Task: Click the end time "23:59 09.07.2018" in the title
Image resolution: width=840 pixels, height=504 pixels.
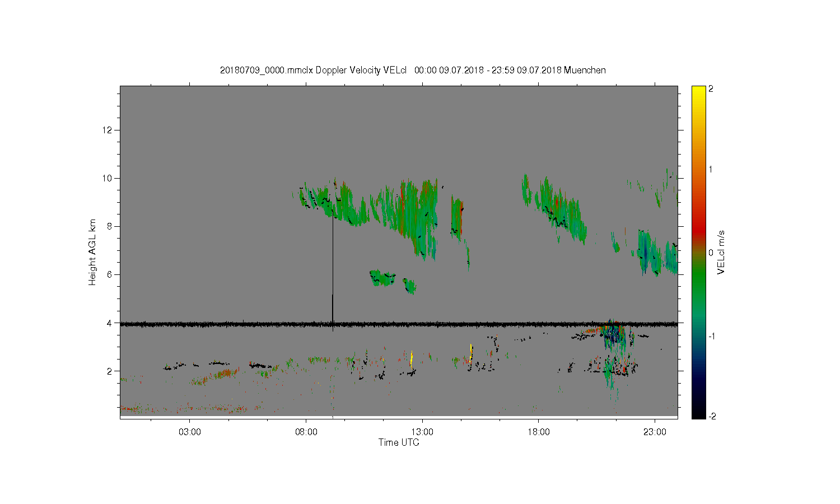Action: pyautogui.click(x=527, y=71)
